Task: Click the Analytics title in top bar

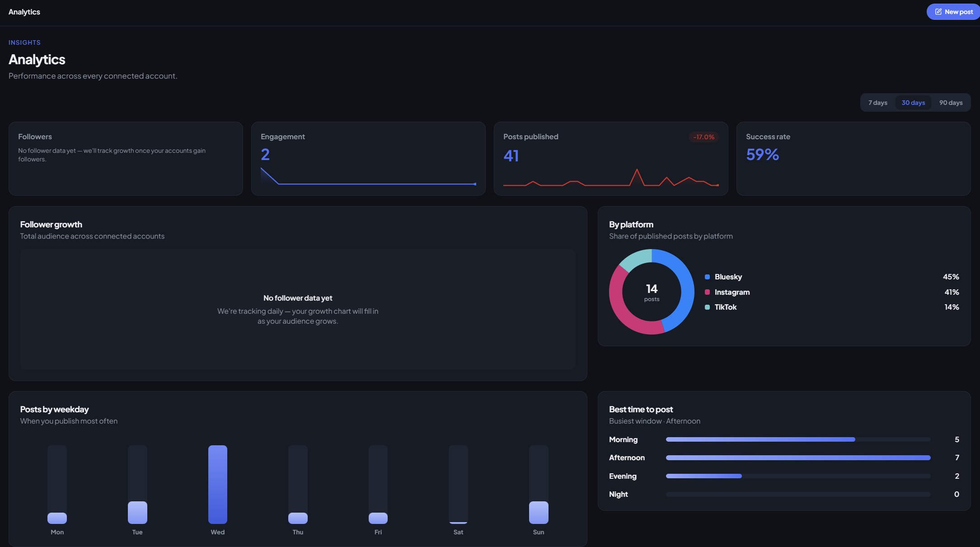Action: (24, 12)
